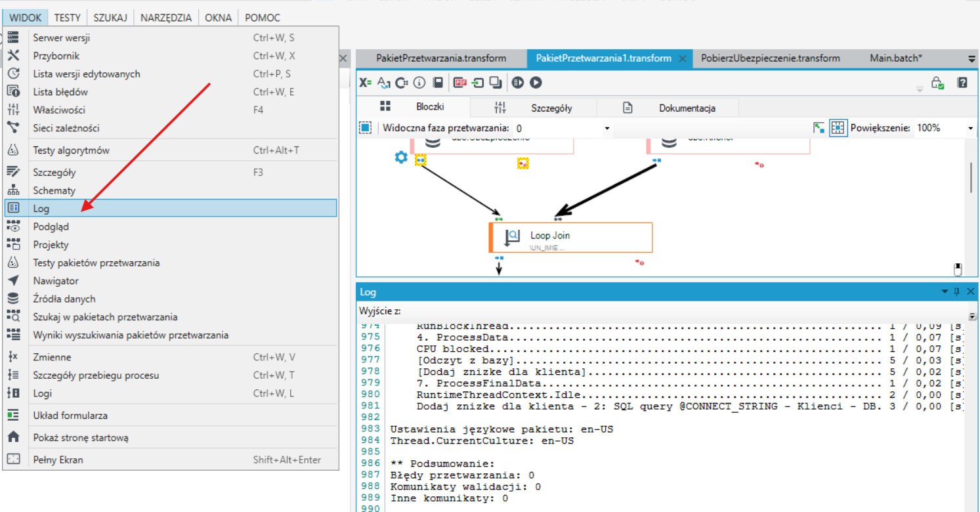The width and height of the screenshot is (980, 512).
Task: Choose Lista błędów menu item
Action: point(171,92)
